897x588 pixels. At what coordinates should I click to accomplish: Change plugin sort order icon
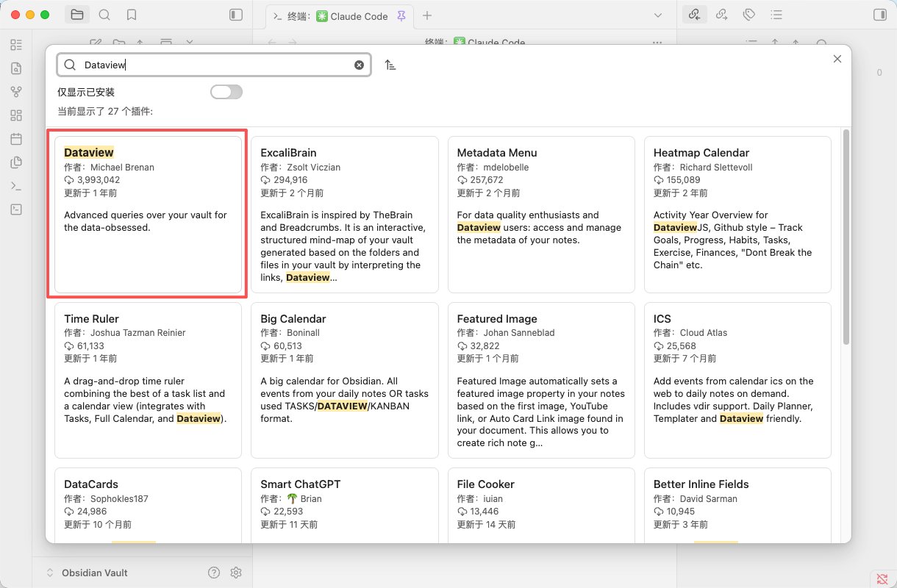[390, 65]
